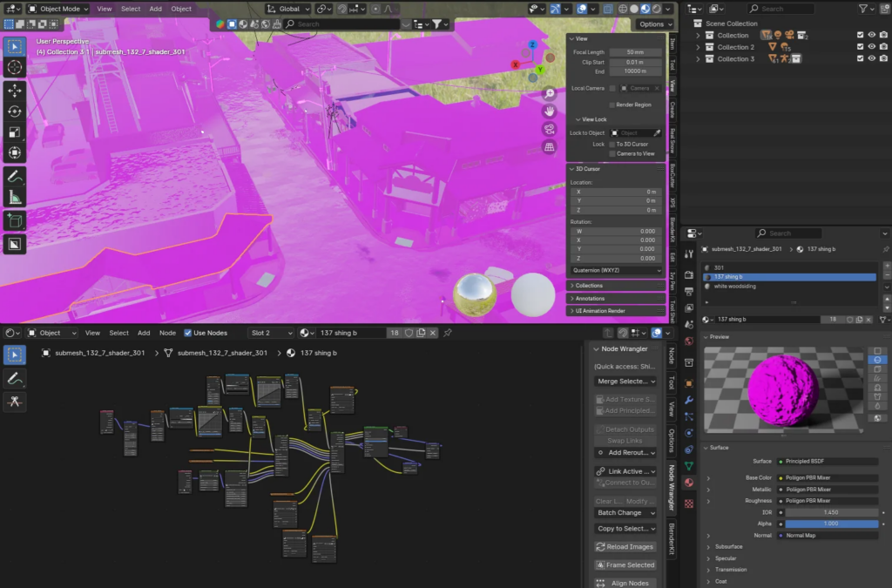This screenshot has width=892, height=588.
Task: Click the viewport zoom magnifier icon
Action: click(549, 93)
